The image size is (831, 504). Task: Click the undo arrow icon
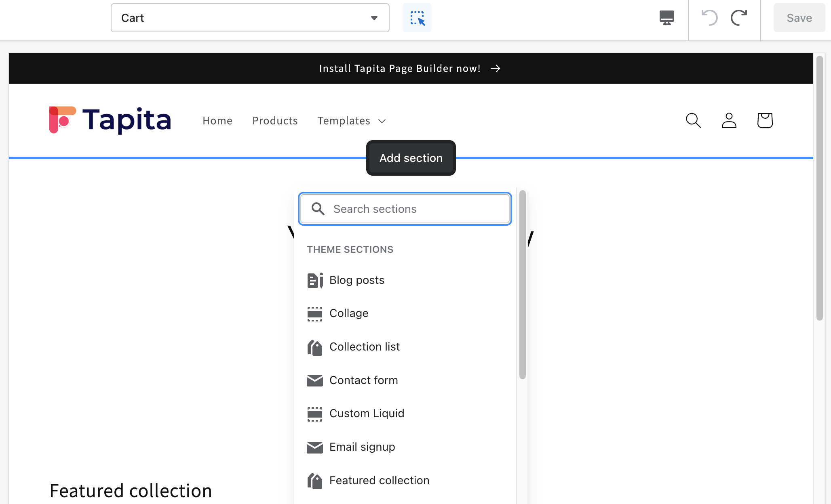click(709, 18)
